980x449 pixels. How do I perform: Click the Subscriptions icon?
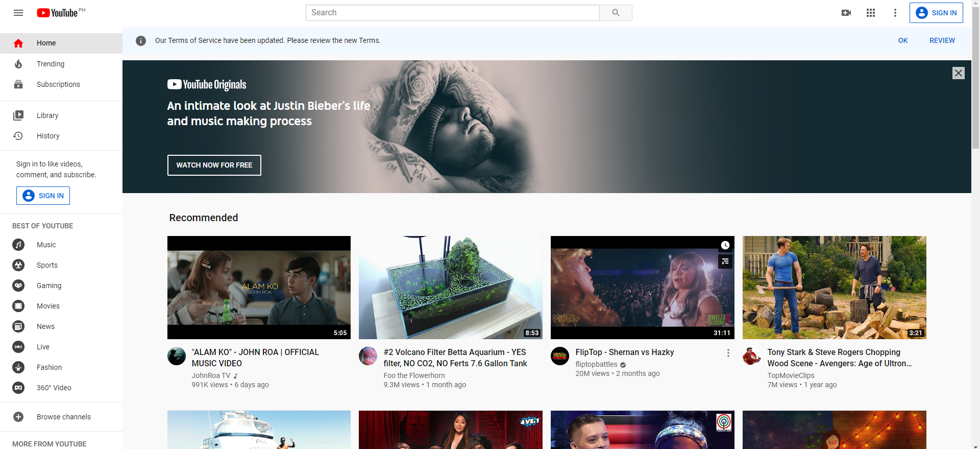click(x=18, y=84)
